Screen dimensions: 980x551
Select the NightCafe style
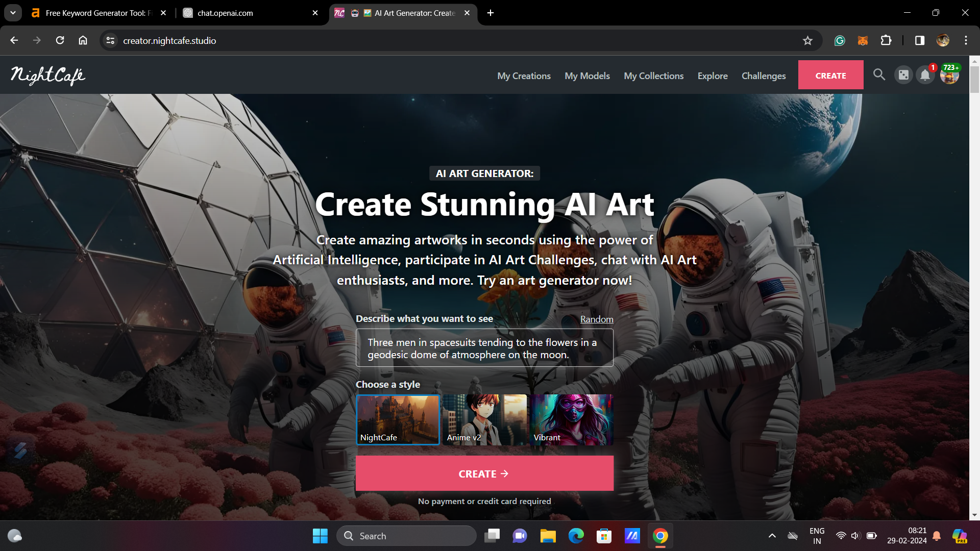coord(398,419)
